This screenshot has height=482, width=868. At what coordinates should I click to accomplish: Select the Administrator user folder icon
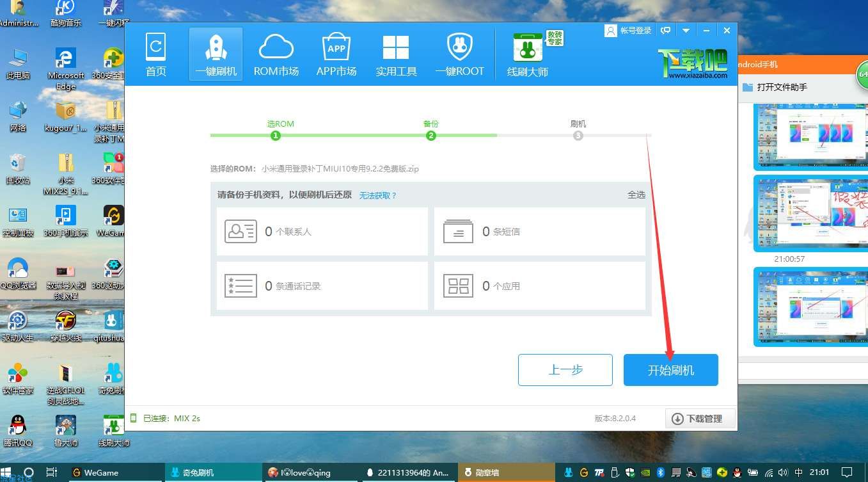point(18,14)
